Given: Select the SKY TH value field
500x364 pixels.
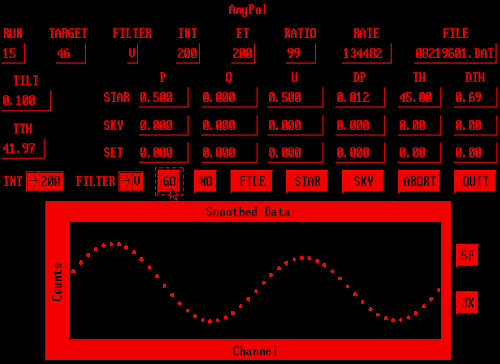Looking at the screenshot, I should (419, 126).
